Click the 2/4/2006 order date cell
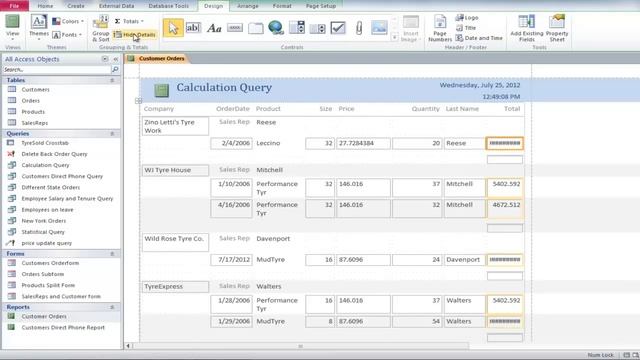This screenshot has width=640, height=360. click(231, 143)
